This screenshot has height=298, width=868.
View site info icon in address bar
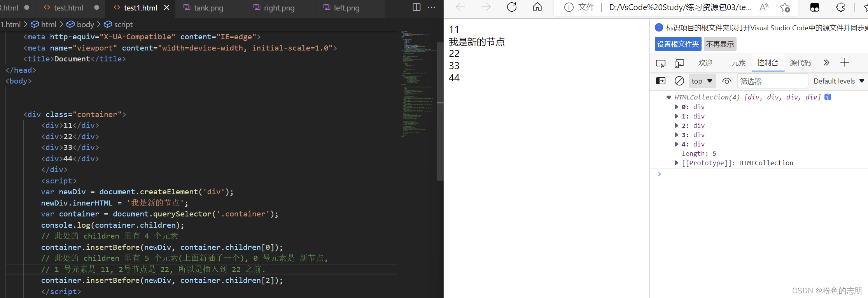pyautogui.click(x=569, y=7)
